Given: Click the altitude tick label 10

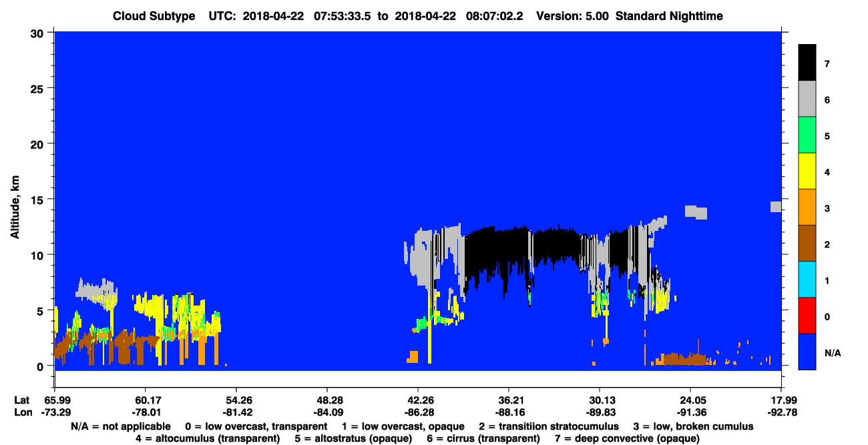Looking at the screenshot, I should click(x=39, y=255).
